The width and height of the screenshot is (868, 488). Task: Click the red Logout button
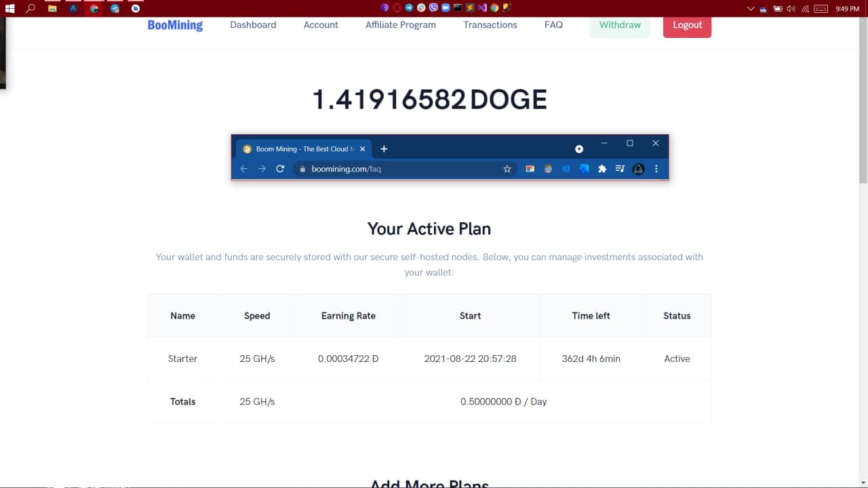point(687,26)
